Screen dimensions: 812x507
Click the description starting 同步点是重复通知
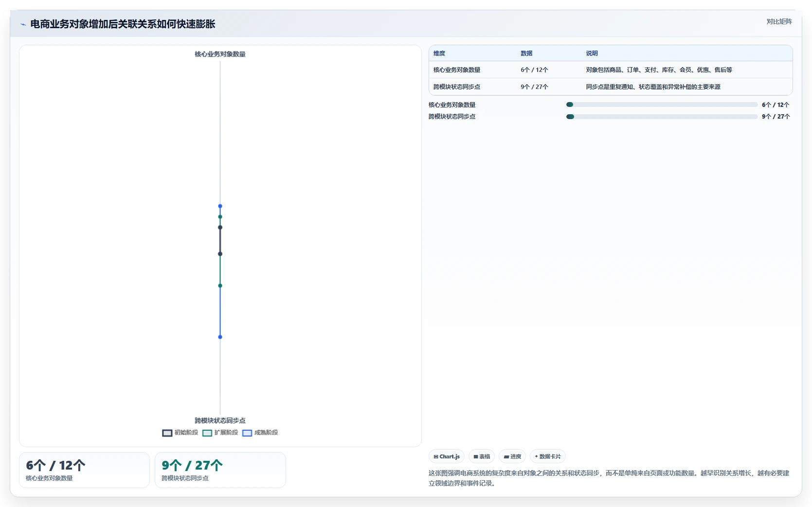[x=653, y=87]
